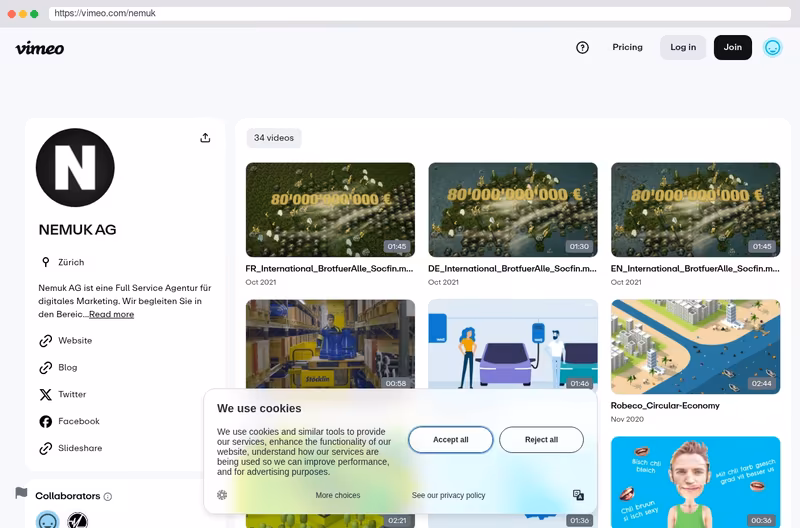Reject all cookies
This screenshot has height=528, width=800.
541,440
